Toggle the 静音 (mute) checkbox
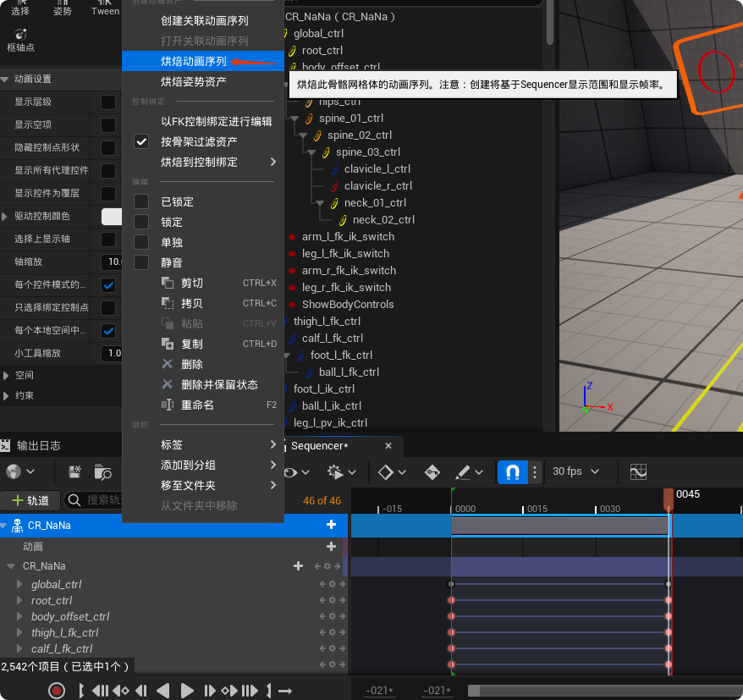743x700 pixels. point(141,262)
